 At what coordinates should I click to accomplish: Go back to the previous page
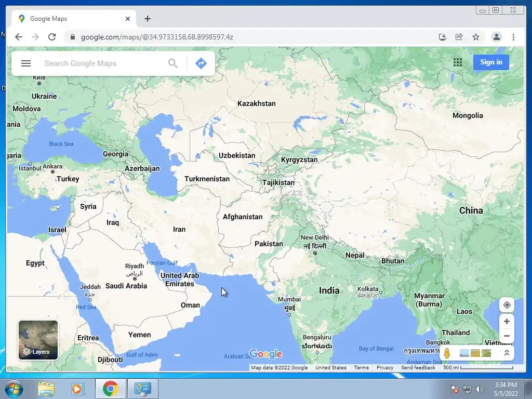click(19, 37)
